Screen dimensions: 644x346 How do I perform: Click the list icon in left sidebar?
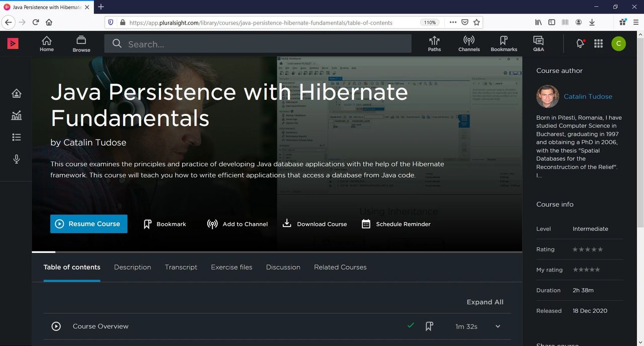coord(17,137)
